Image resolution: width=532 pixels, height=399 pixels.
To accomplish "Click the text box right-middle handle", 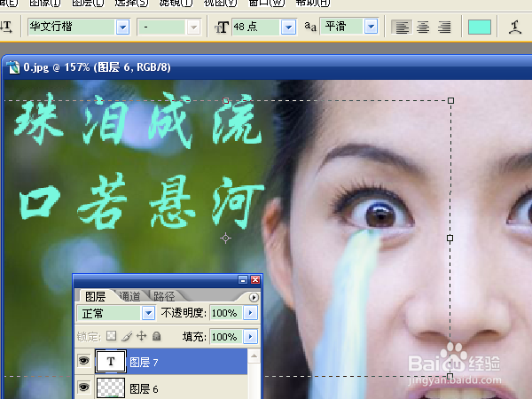I will click(450, 239).
